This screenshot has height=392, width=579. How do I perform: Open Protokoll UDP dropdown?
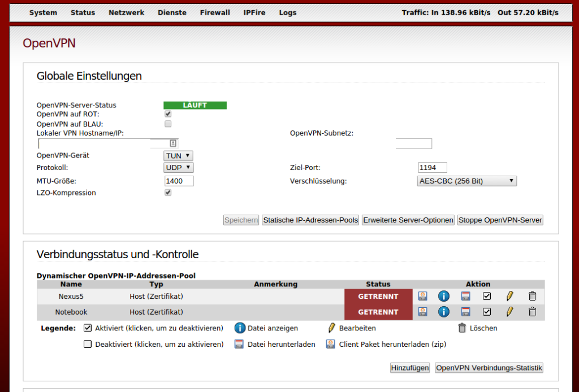point(178,167)
